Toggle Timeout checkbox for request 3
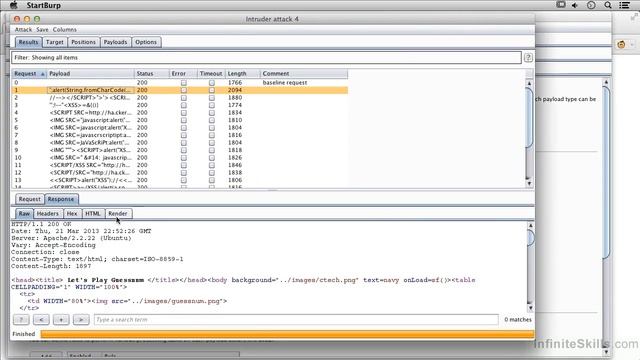 (211, 105)
